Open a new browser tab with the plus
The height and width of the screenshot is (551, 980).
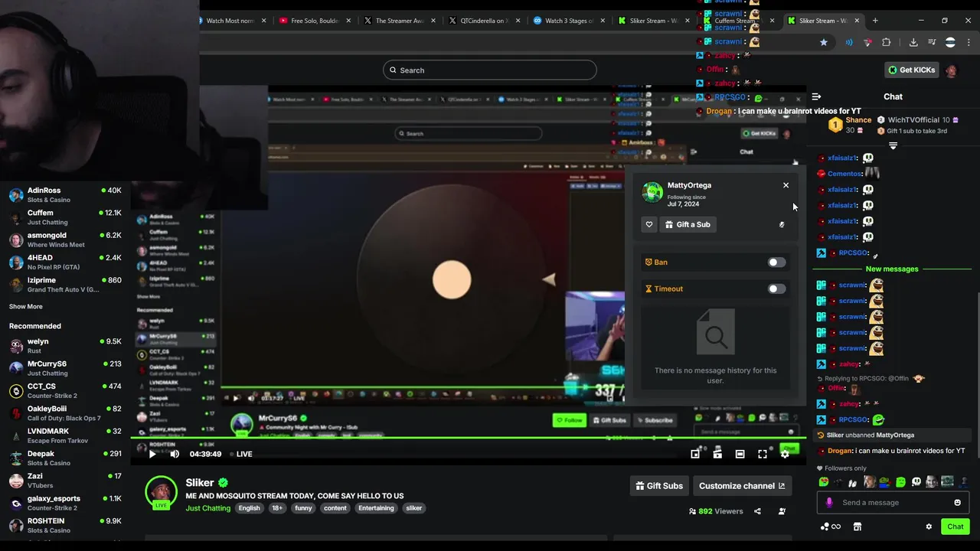(x=875, y=21)
